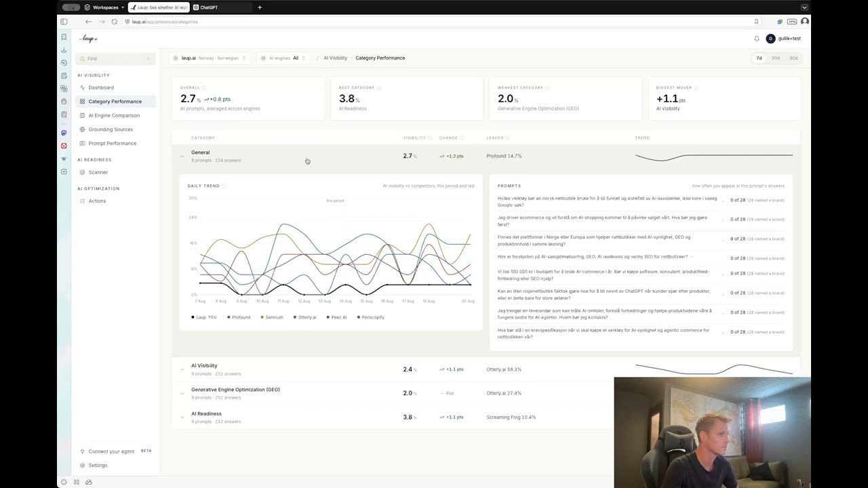The image size is (868, 488).
Task: Open AI Engine Comparison in the sidebar
Action: (114, 115)
